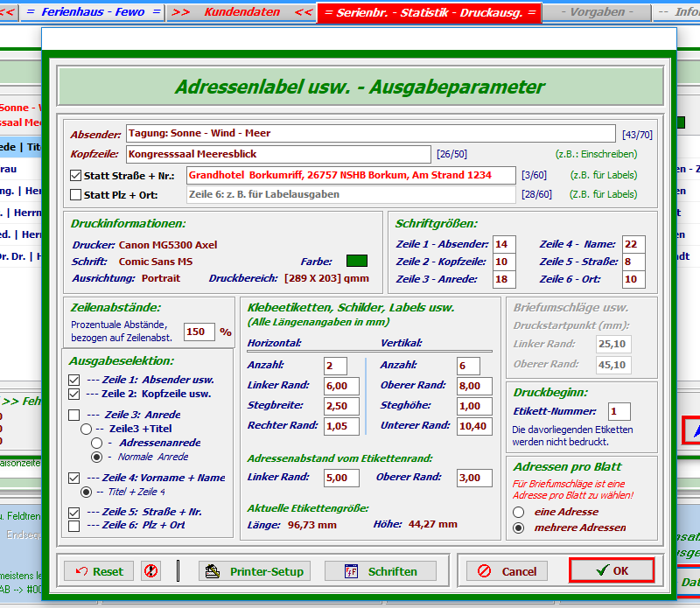Viewport: 700px width, 608px height.
Task: Enable Zeile 3: Anrede checkbox
Action: click(74, 415)
